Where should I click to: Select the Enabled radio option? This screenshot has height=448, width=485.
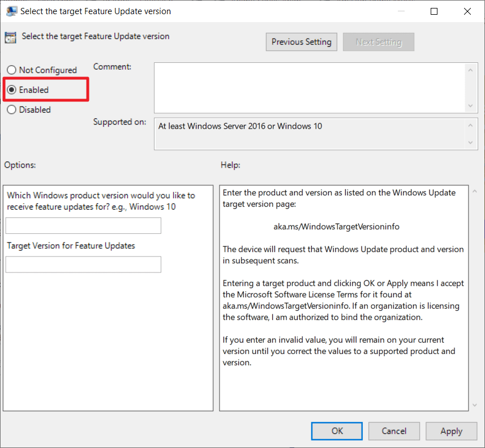click(x=11, y=90)
